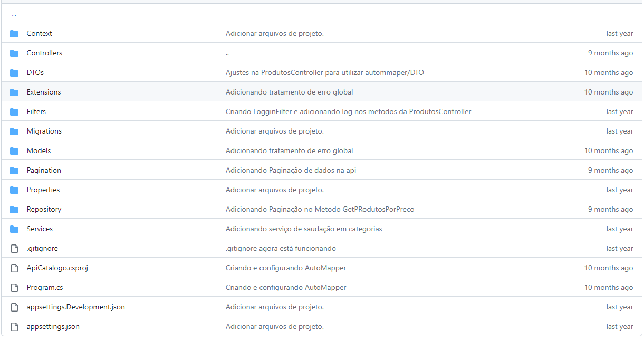Click the Controllers folder icon

pyautogui.click(x=14, y=53)
